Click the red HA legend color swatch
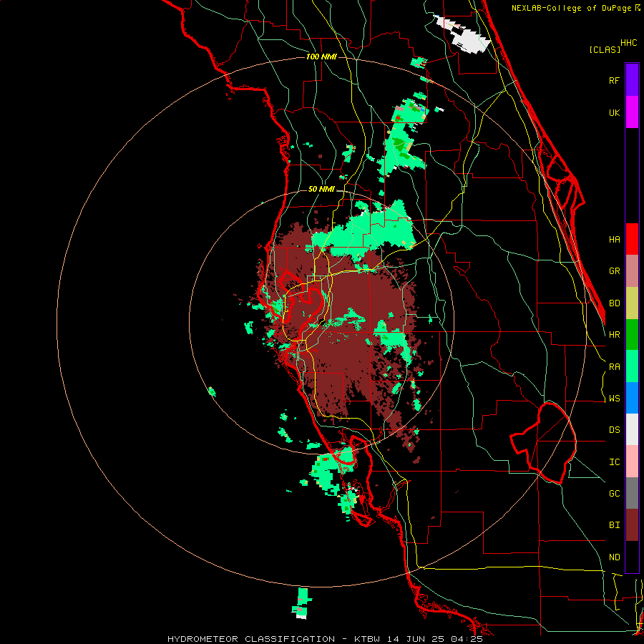 click(x=632, y=239)
